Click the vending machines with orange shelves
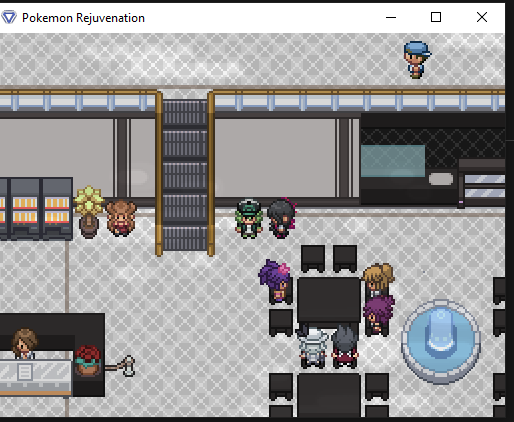 [x=36, y=208]
